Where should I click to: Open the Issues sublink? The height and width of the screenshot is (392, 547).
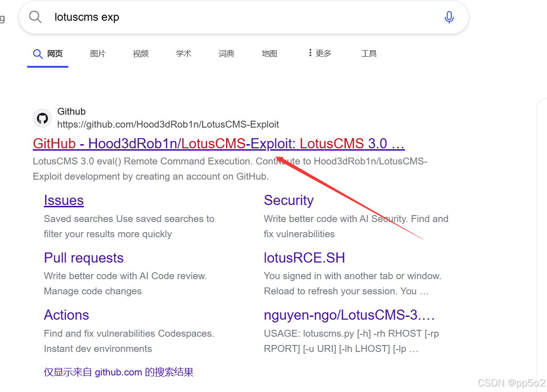tap(64, 200)
